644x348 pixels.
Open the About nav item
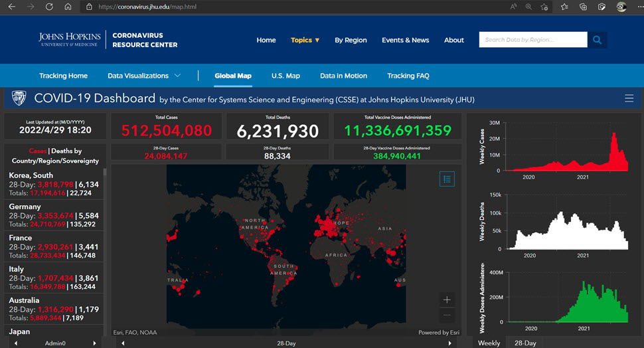(x=454, y=40)
